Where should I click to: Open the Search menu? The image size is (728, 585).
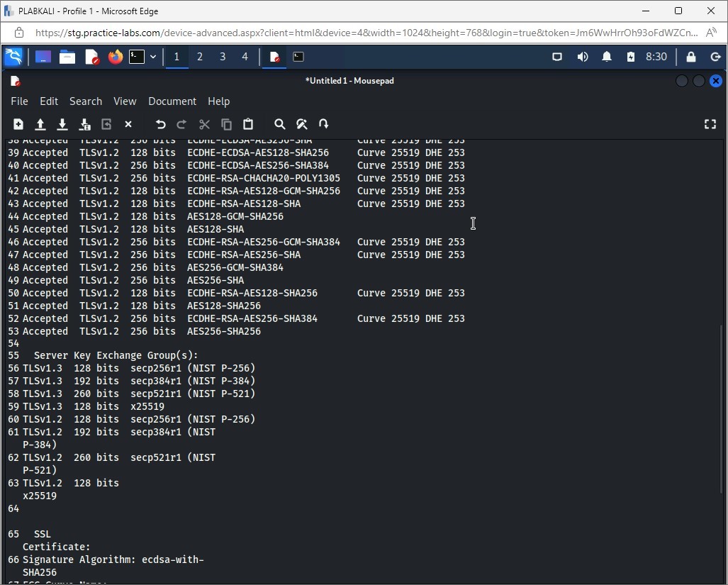[x=86, y=101]
